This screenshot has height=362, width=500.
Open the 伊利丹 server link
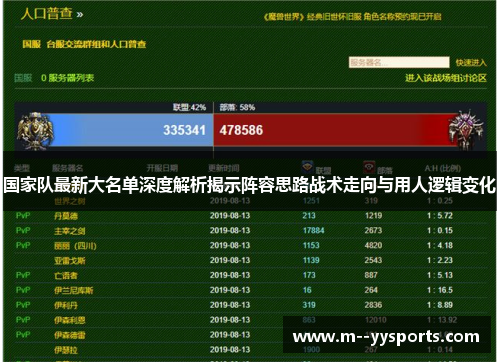[x=66, y=305]
